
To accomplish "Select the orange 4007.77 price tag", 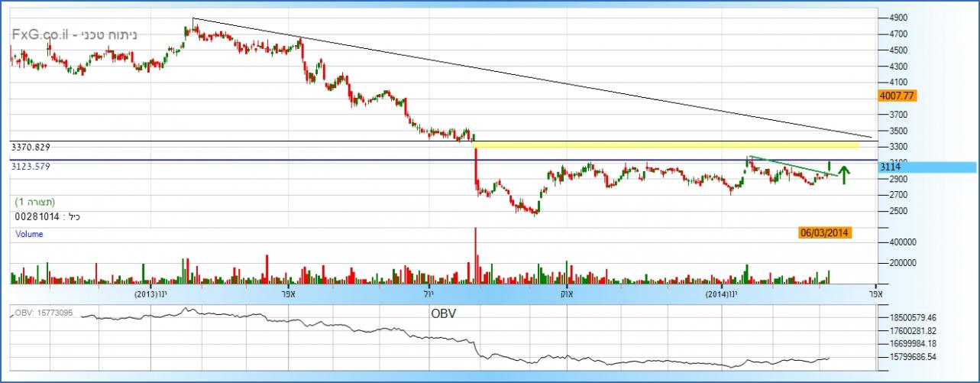I will click(x=898, y=96).
